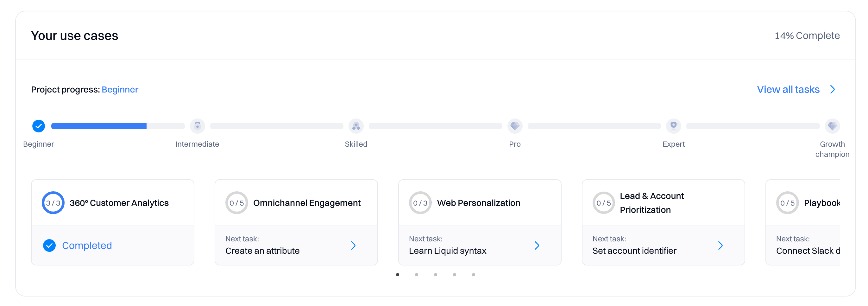
Task: Select the first carousel pagination dot
Action: pos(398,275)
